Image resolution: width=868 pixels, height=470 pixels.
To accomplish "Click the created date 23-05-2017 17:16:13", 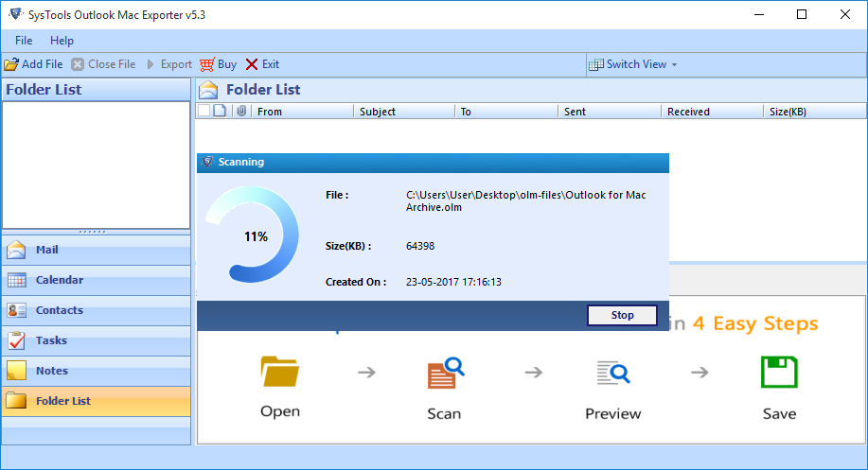I will point(453,282).
